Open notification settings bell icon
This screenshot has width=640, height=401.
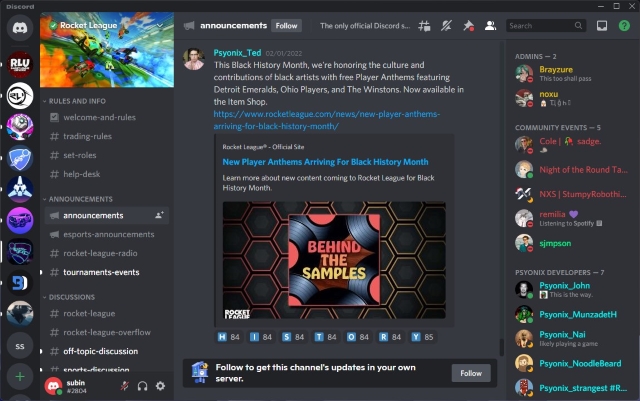(446, 26)
